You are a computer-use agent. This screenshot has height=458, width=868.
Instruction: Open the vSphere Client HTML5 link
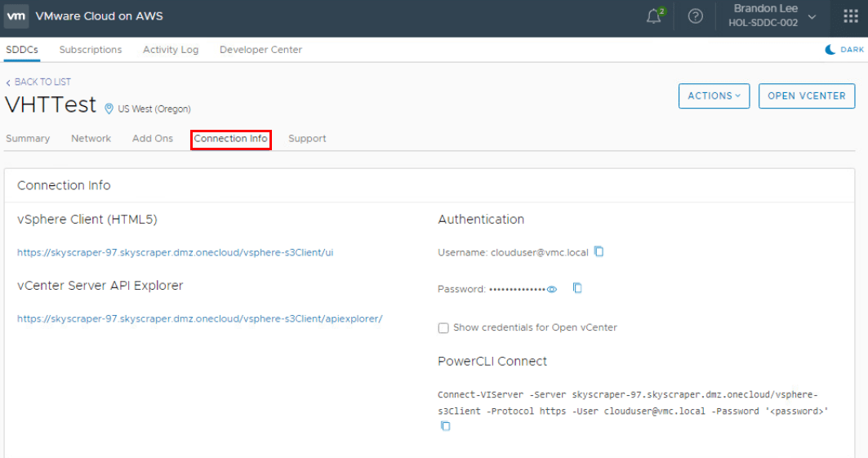[175, 253]
